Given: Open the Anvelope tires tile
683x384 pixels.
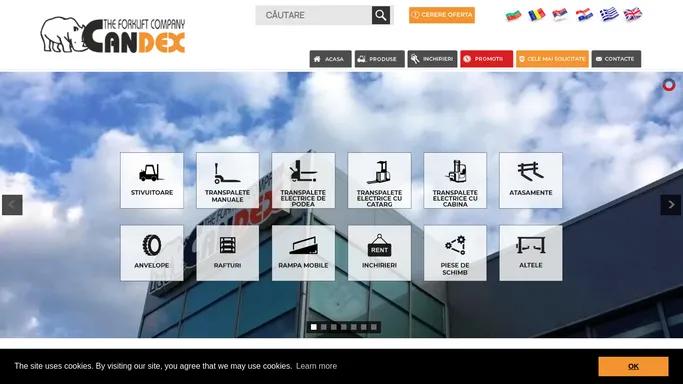Looking at the screenshot, I should point(152,253).
